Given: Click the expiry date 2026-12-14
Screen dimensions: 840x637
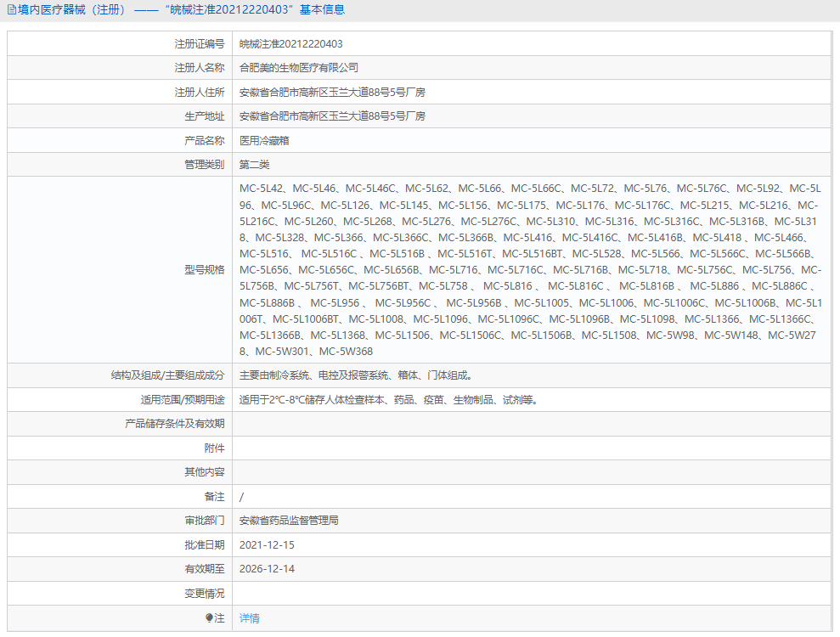Looking at the screenshot, I should (x=268, y=568).
